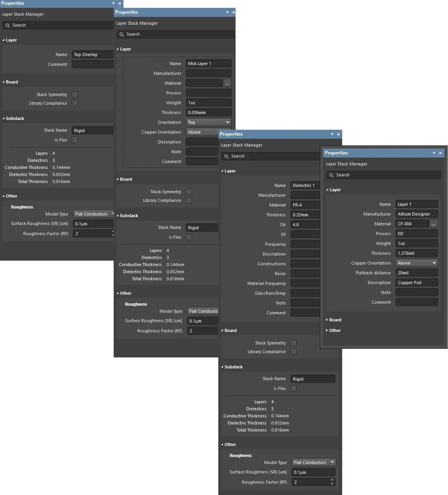
Task: Open panel options arrow in Mid-Layer 1 Properties title bar
Action: click(227, 13)
